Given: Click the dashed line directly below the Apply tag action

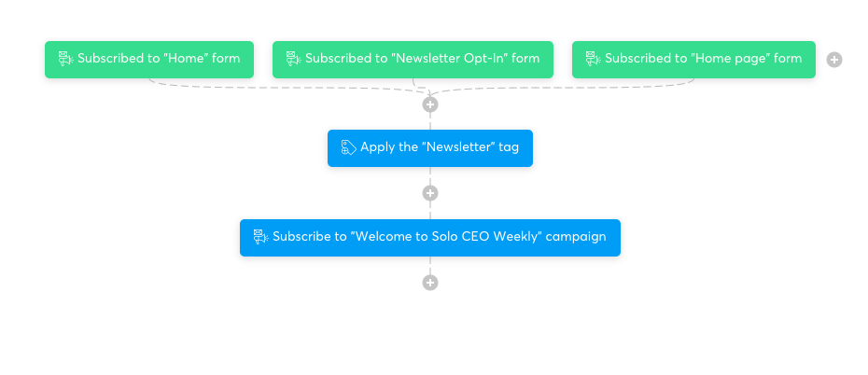Looking at the screenshot, I should click(x=430, y=176).
